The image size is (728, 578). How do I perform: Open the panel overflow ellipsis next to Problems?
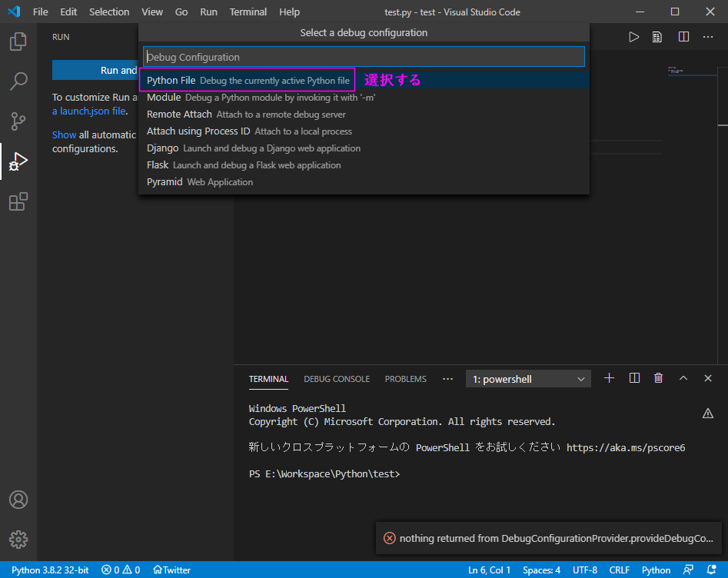click(x=447, y=379)
